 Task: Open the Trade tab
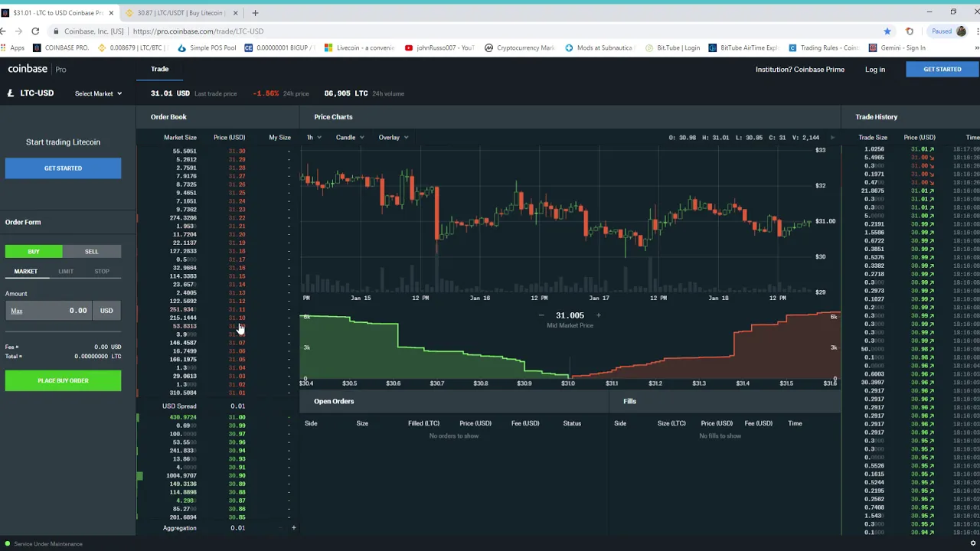[x=159, y=69]
